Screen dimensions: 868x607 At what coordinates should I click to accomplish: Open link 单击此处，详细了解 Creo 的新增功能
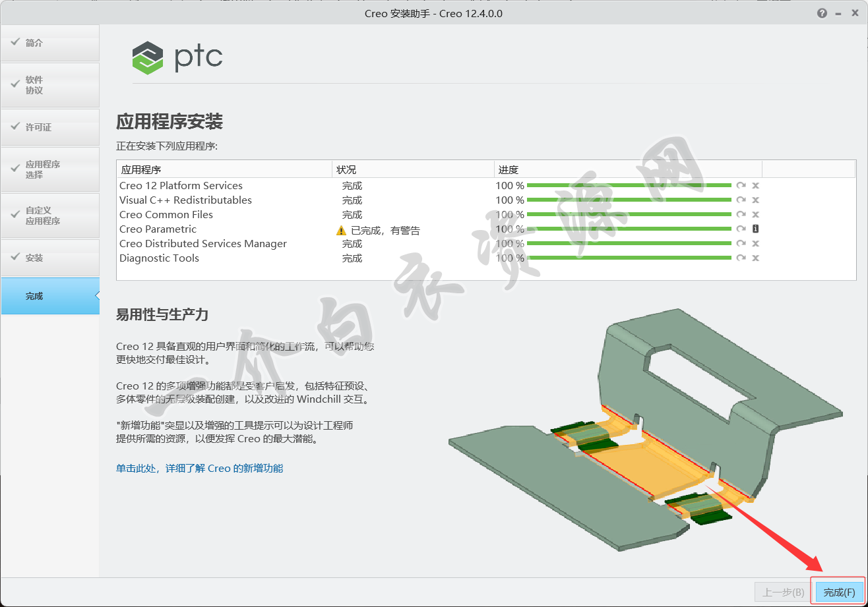click(x=200, y=468)
